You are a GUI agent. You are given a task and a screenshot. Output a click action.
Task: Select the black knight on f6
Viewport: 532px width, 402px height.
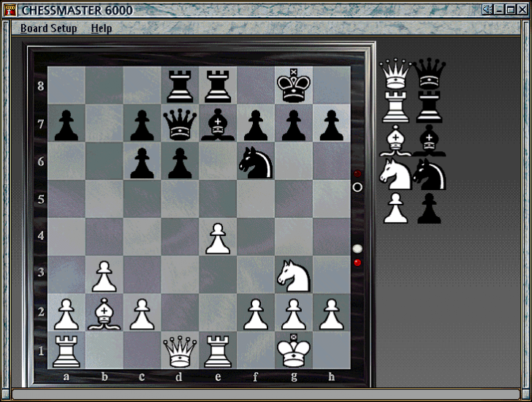point(256,162)
